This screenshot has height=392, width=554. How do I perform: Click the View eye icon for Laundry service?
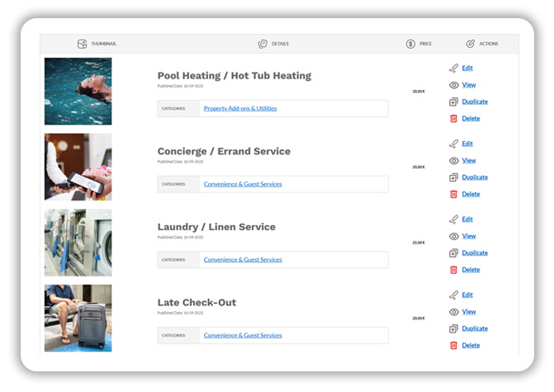453,237
